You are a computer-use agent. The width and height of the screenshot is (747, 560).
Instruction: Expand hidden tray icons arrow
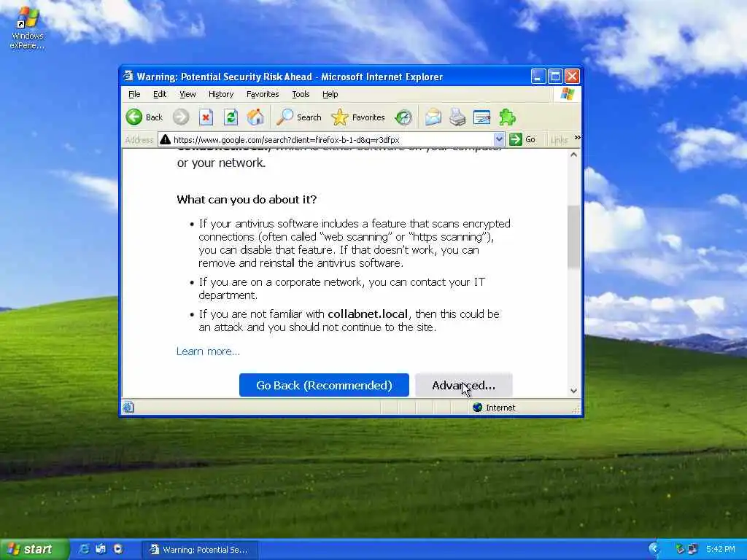point(654,549)
